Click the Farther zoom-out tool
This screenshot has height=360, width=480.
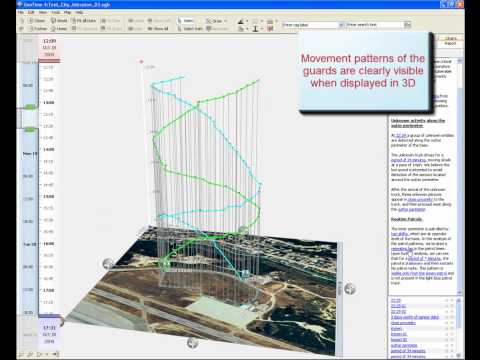(x=38, y=29)
